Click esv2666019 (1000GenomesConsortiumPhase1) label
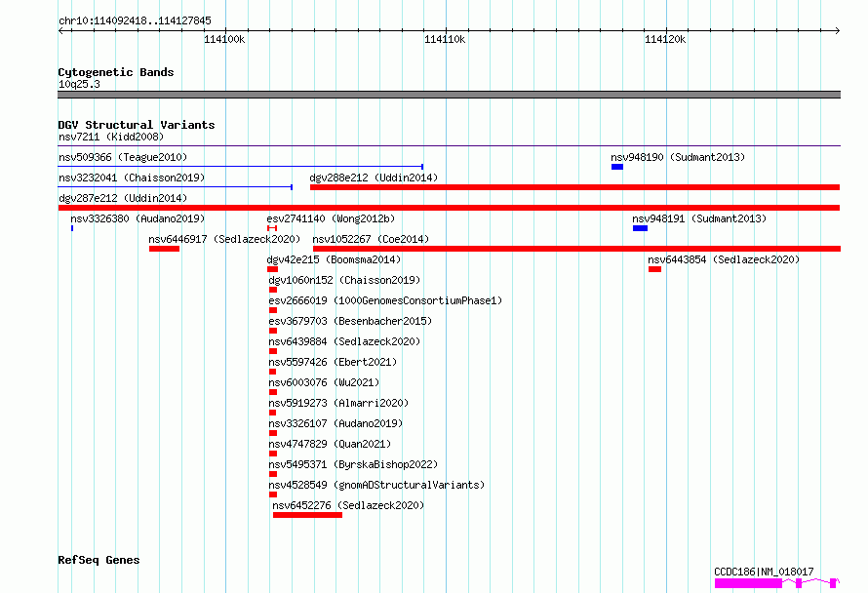This screenshot has width=868, height=593. [x=385, y=300]
